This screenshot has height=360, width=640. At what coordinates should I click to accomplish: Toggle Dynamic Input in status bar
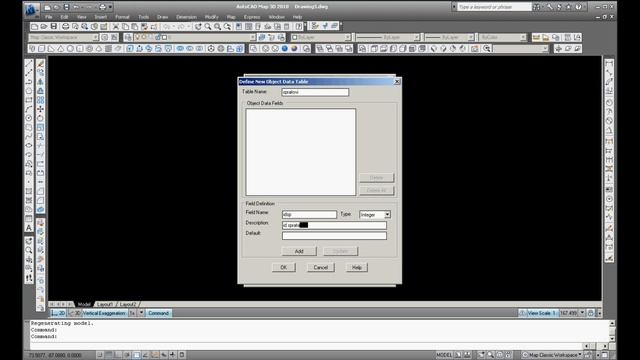click(x=164, y=355)
